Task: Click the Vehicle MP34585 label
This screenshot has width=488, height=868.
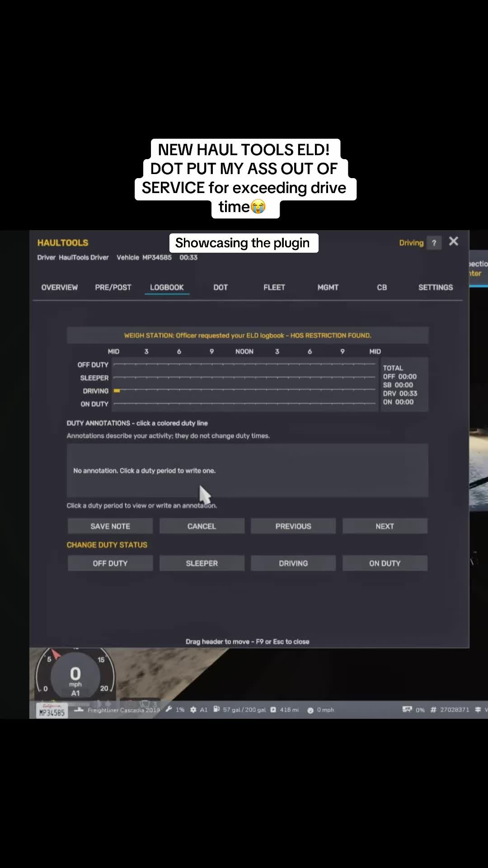Action: point(144,257)
